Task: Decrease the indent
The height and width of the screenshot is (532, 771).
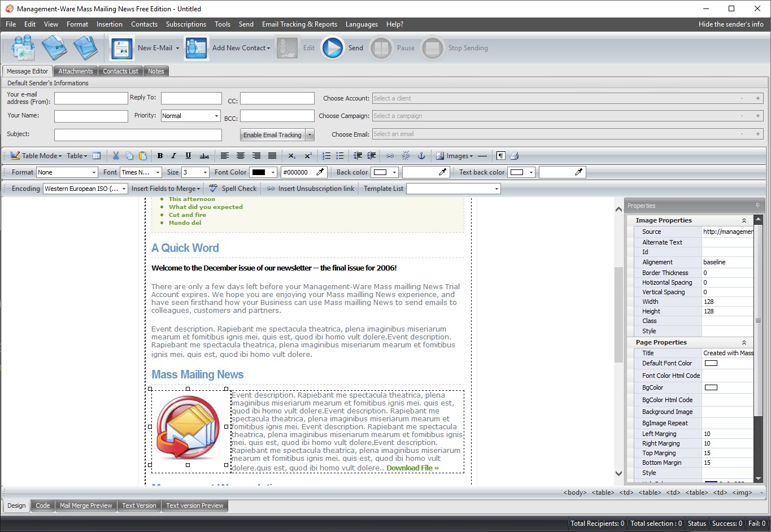Action: pyautogui.click(x=358, y=156)
